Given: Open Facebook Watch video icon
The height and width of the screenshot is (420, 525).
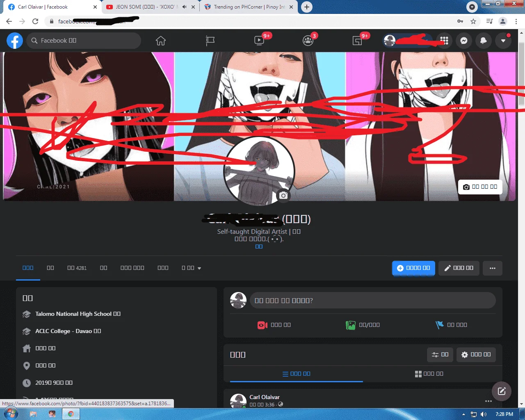Looking at the screenshot, I should [x=259, y=41].
